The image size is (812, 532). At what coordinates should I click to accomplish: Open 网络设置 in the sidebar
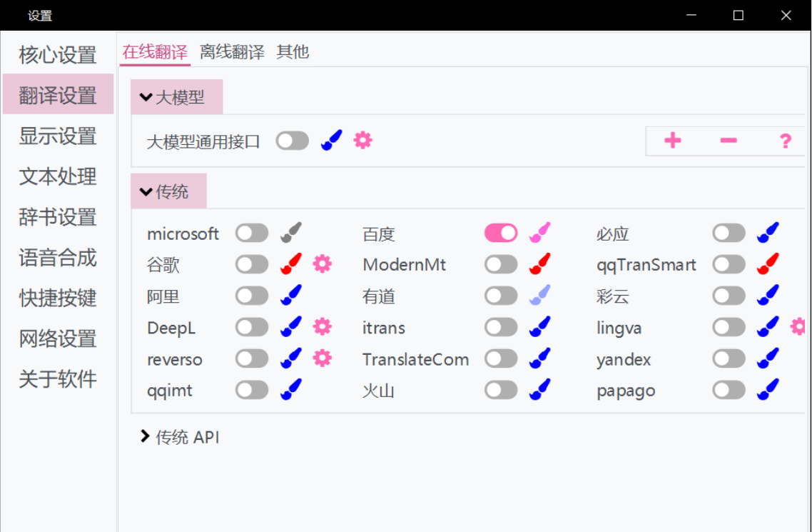tap(58, 338)
